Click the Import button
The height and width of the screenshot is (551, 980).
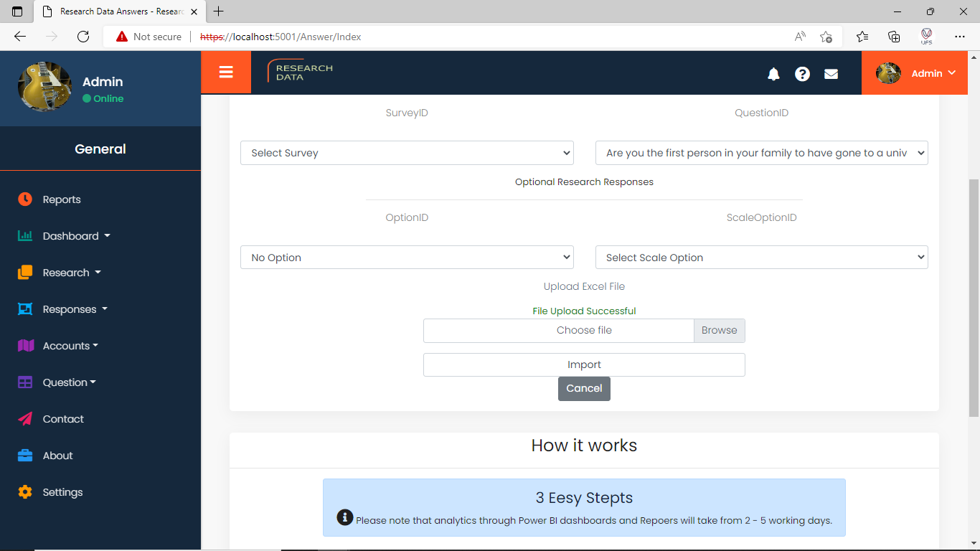tap(584, 364)
